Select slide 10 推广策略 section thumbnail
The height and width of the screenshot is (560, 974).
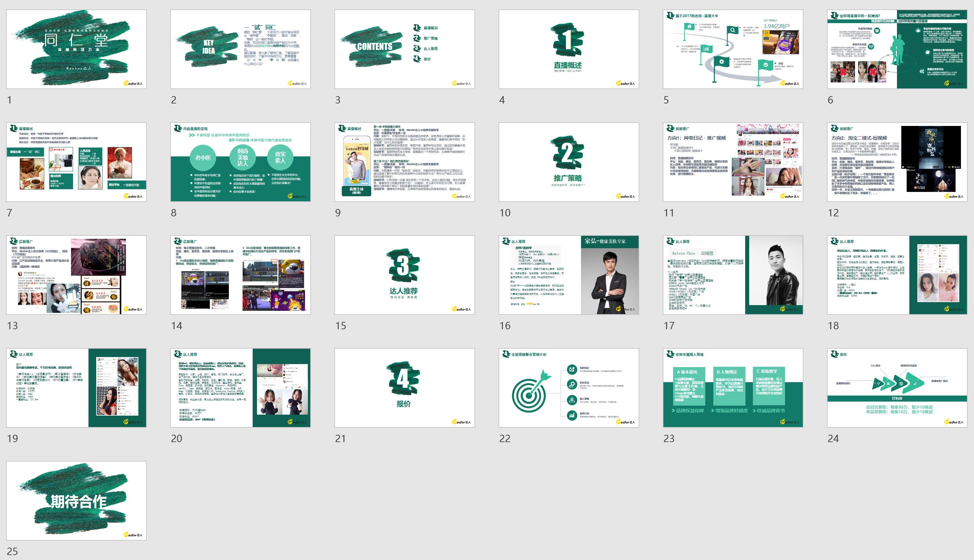569,162
